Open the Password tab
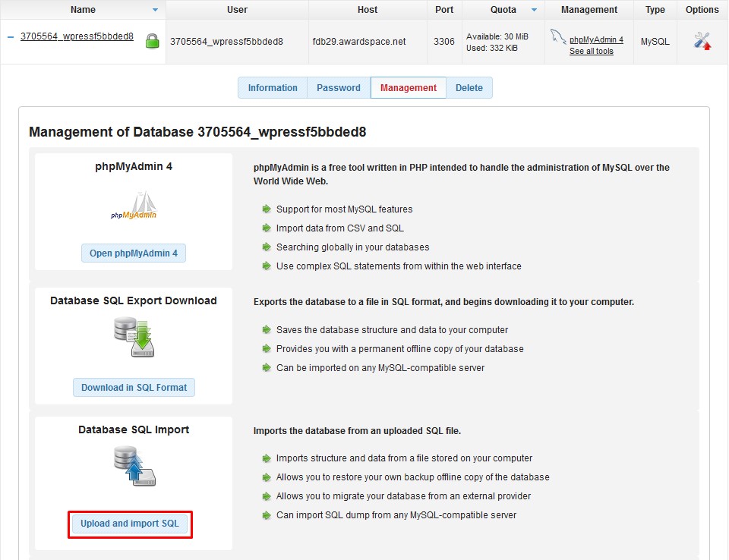Viewport: 729px width, 560px height. pos(338,87)
